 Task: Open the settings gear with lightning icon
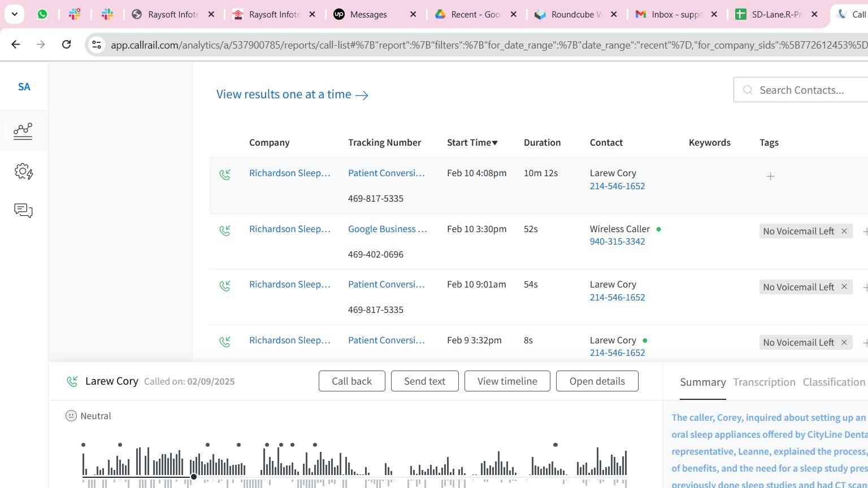23,171
